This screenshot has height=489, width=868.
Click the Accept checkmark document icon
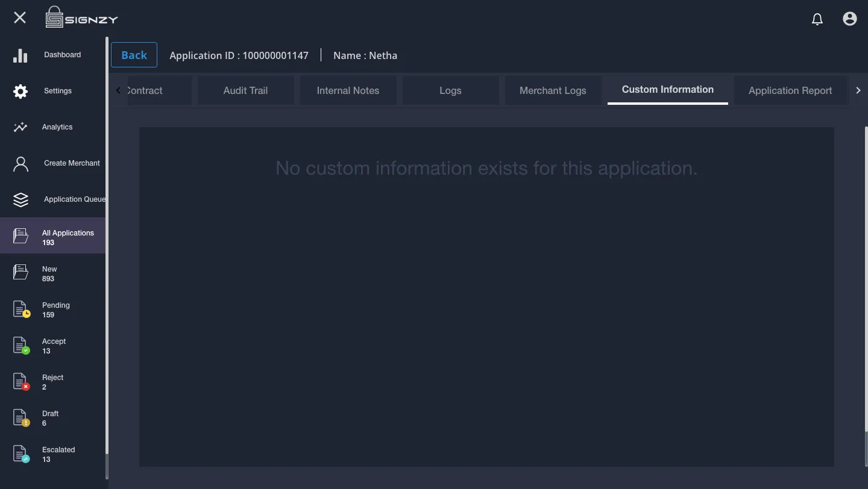21,345
